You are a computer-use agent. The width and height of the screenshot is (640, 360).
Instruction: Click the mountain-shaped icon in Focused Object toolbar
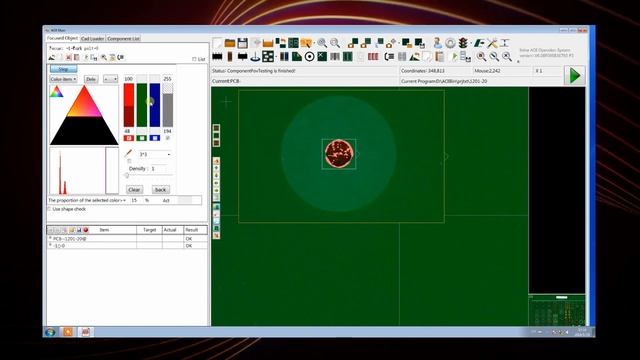[x=52, y=58]
